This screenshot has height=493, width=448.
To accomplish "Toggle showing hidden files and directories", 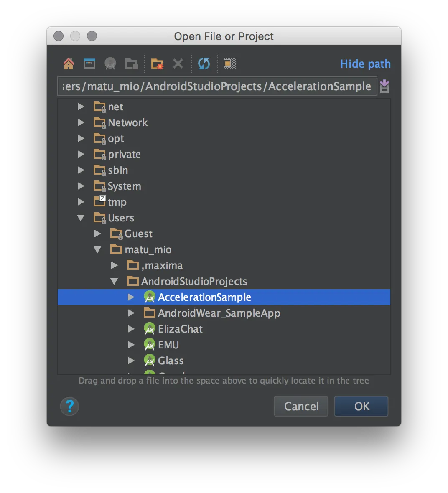I will tap(229, 64).
